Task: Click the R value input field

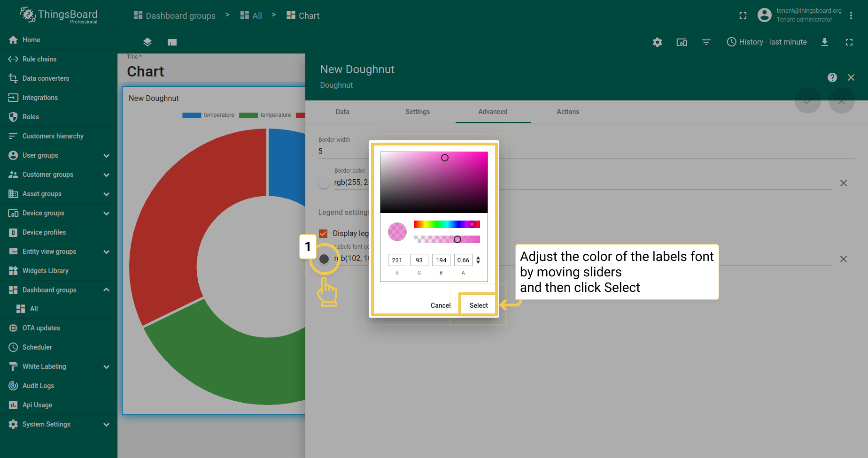Action: coord(397,260)
